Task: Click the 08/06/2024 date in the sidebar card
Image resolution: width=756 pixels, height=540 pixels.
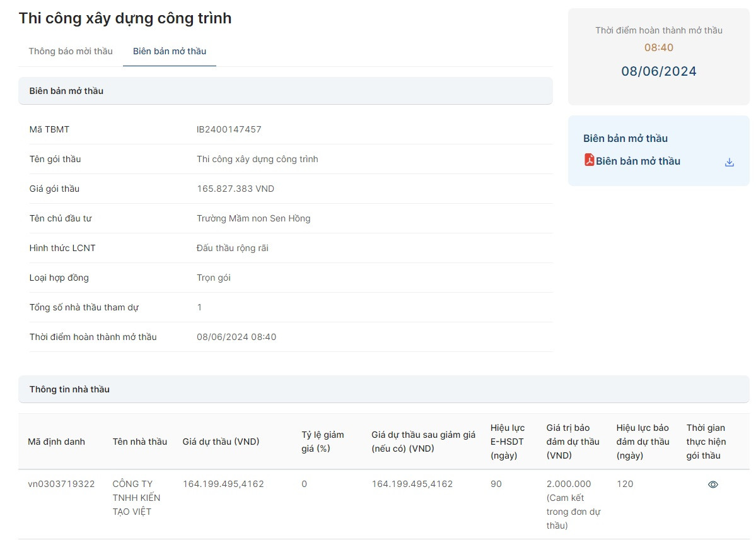Action: coord(658,71)
